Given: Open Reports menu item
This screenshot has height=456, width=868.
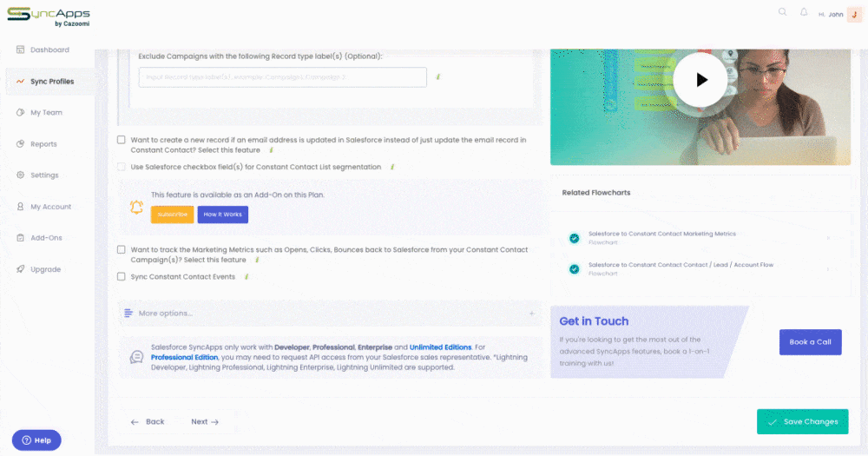Looking at the screenshot, I should (43, 144).
